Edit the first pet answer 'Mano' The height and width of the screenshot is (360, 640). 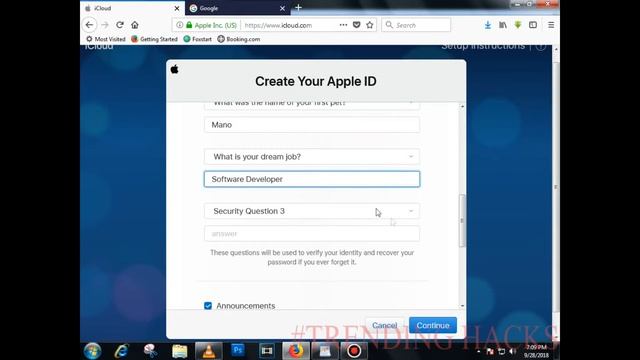tap(312, 124)
